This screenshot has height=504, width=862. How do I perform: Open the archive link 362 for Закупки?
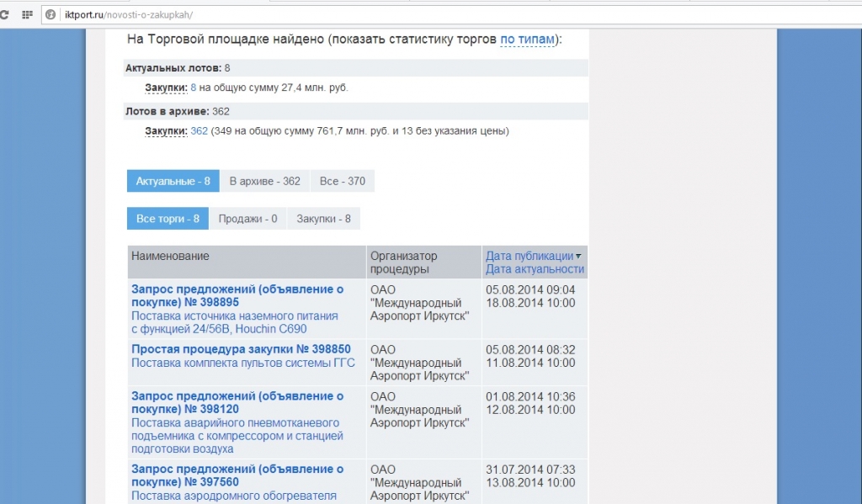(199, 130)
